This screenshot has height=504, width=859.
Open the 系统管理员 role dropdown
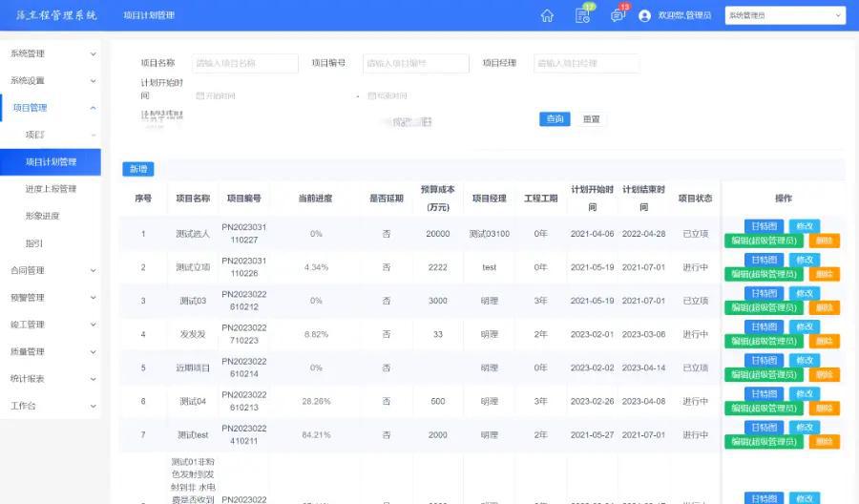pos(785,15)
